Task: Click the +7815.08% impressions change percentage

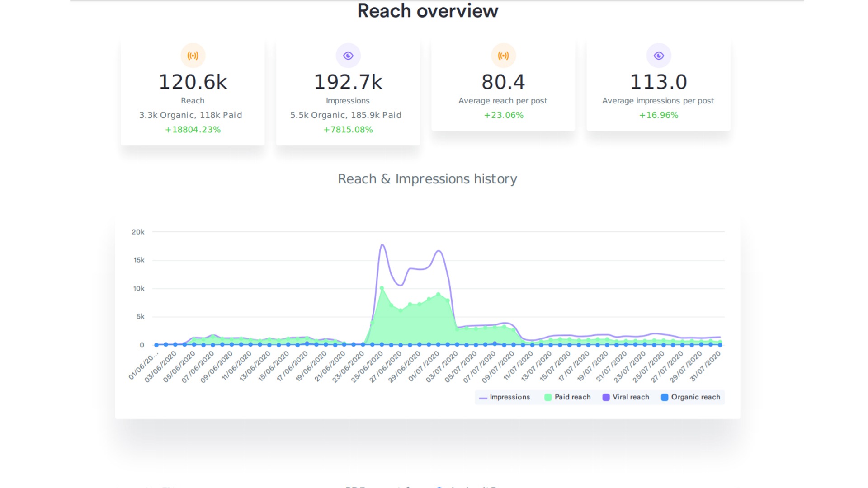Action: (x=348, y=130)
